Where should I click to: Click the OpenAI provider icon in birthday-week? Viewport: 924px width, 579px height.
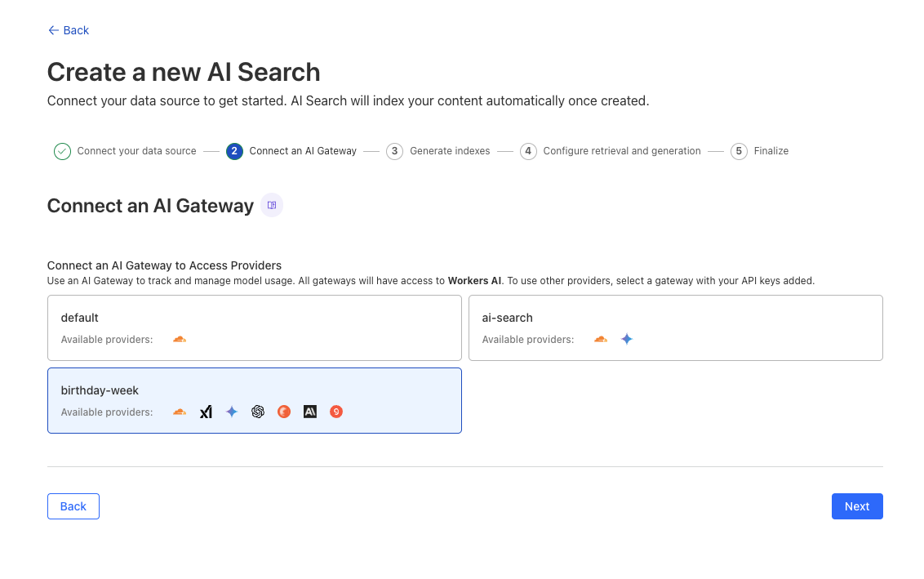(x=257, y=412)
